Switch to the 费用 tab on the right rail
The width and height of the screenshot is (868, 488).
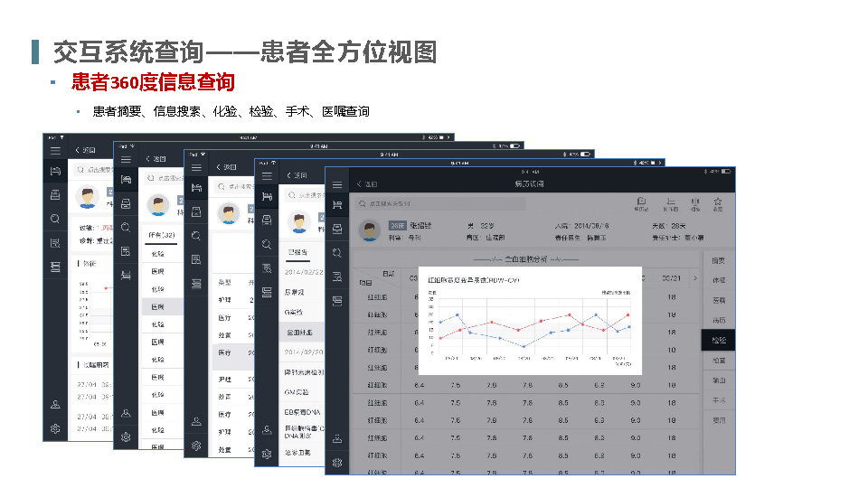point(719,420)
